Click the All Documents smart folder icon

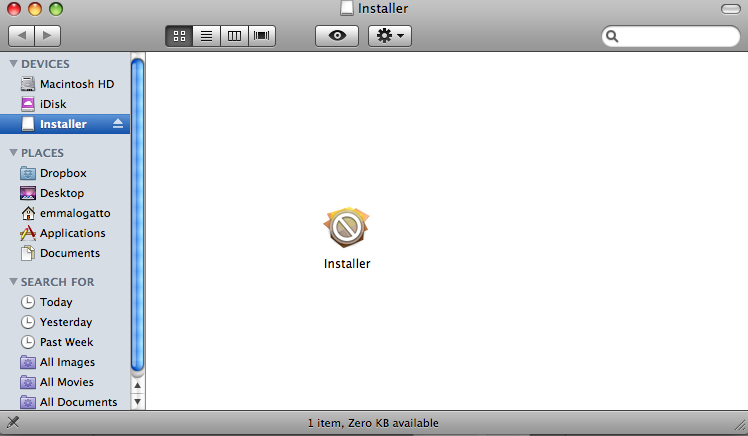click(28, 403)
